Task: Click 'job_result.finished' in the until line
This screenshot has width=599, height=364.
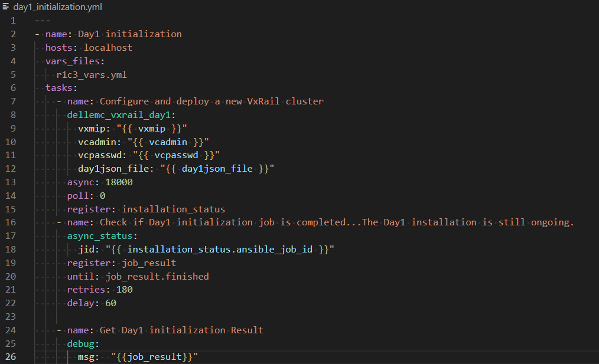Action: 157,276
